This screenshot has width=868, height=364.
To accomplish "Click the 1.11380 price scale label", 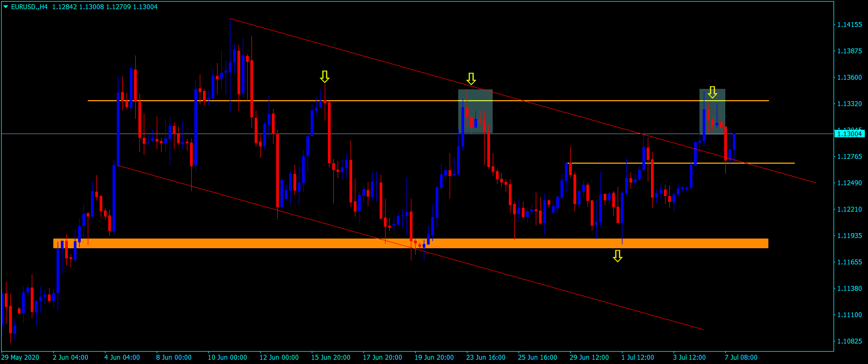I will pyautogui.click(x=849, y=289).
